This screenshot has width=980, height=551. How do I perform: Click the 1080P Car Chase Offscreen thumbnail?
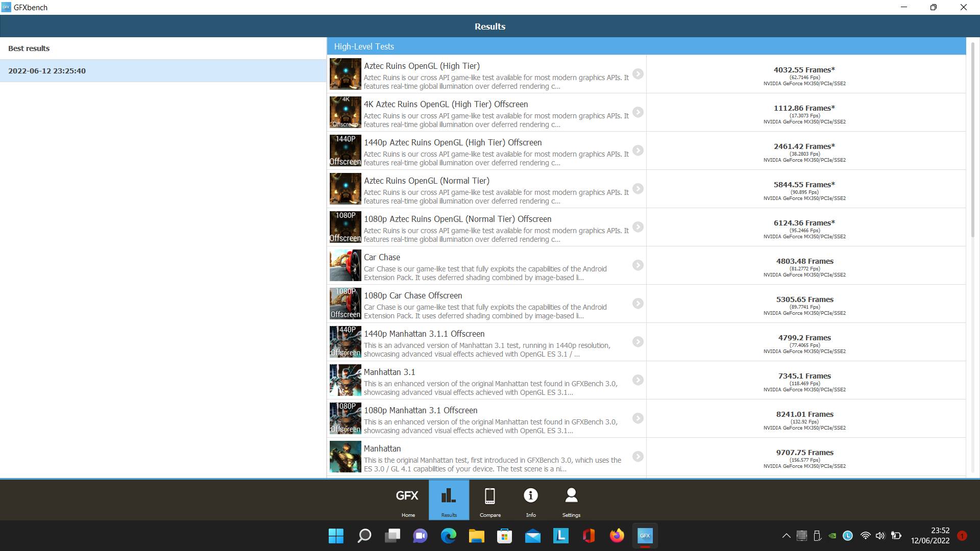346,304
